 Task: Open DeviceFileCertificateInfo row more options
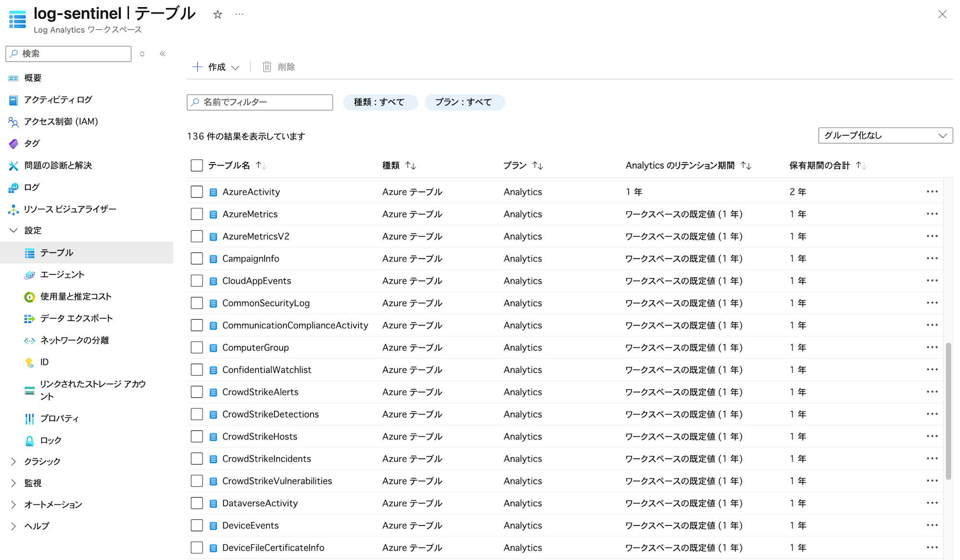pos(932,548)
